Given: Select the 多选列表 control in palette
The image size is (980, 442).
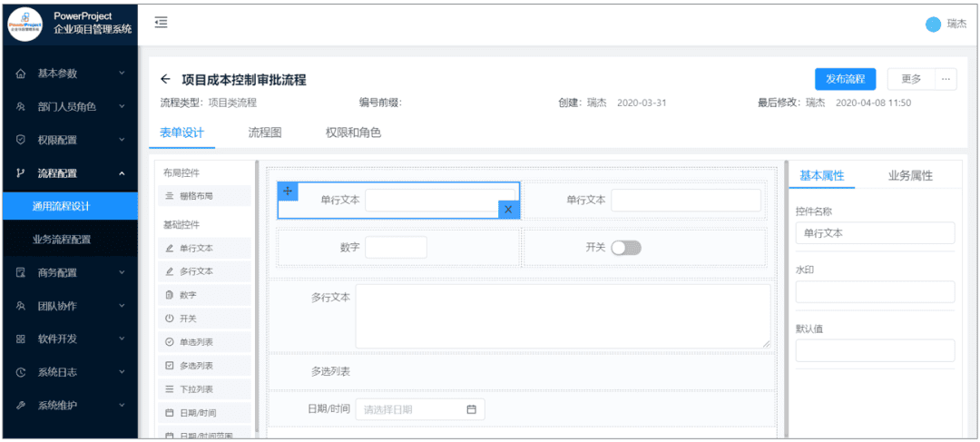Looking at the screenshot, I should [x=204, y=366].
